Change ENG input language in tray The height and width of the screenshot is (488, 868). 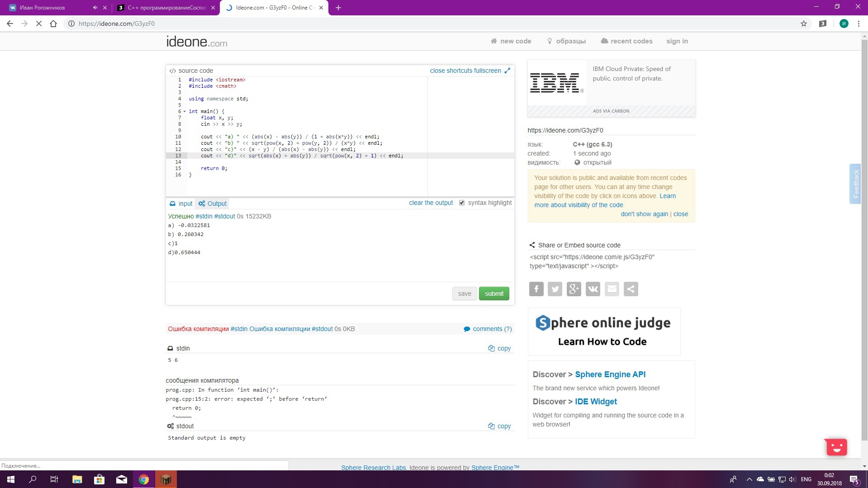pyautogui.click(x=806, y=479)
